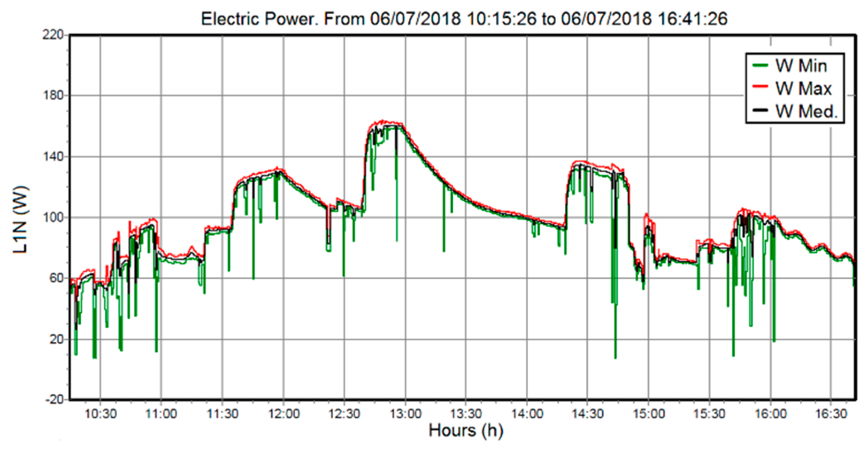Viewport: 868px width, 450px height.
Task: Click the -20 y-axis tick label
Action: click(x=54, y=399)
